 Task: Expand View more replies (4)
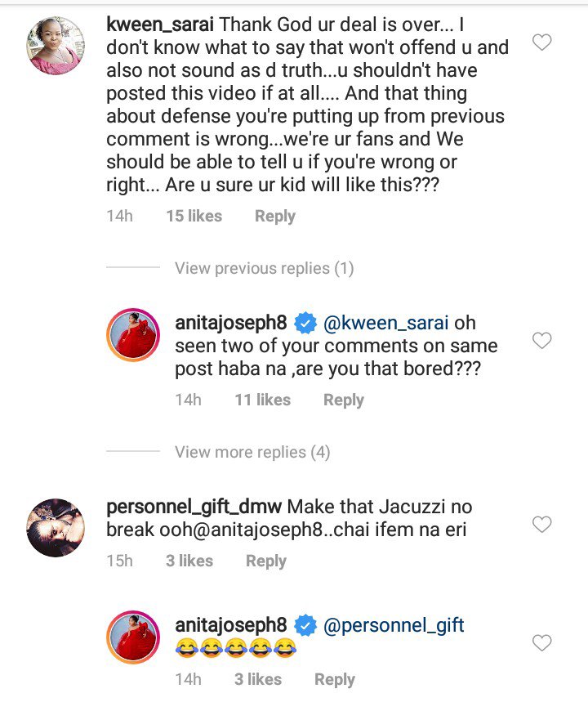(252, 452)
